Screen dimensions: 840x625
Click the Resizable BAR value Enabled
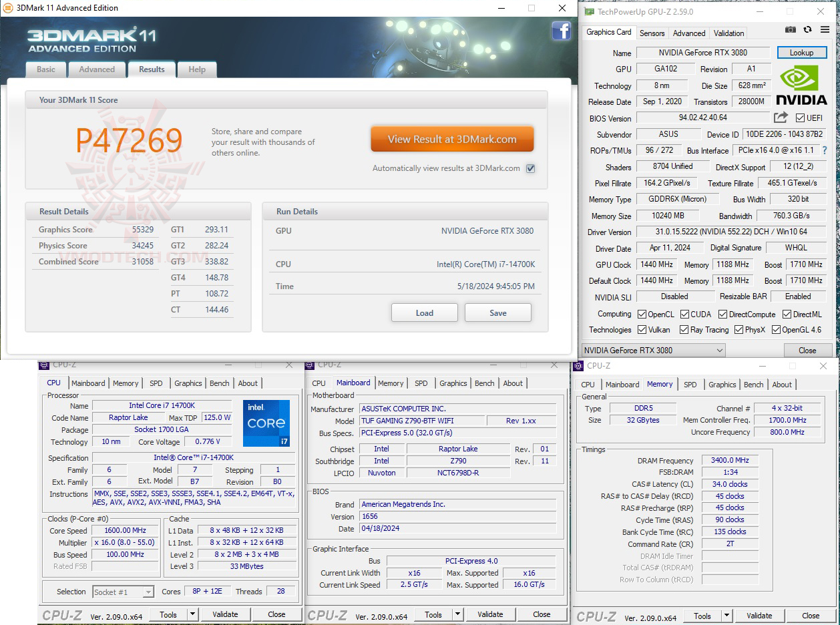[x=798, y=296]
